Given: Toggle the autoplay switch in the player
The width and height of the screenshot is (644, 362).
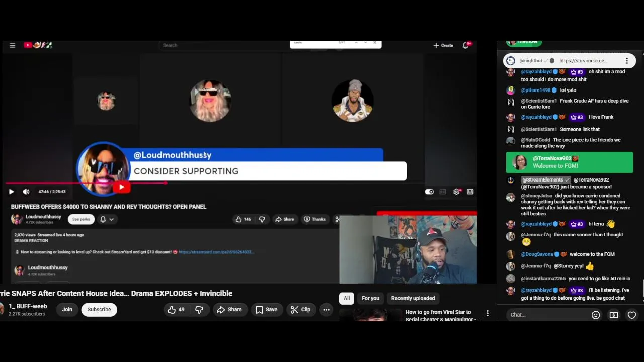Looking at the screenshot, I should click(429, 192).
